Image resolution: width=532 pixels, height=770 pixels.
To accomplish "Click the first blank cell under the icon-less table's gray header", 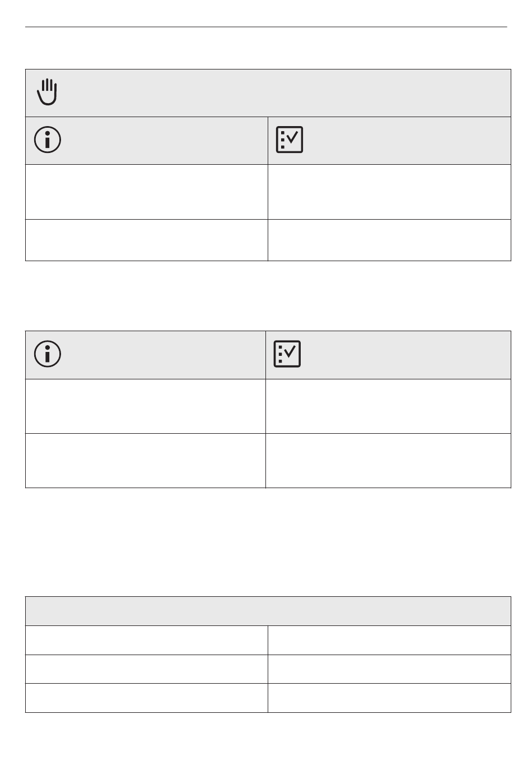I will 147,641.
